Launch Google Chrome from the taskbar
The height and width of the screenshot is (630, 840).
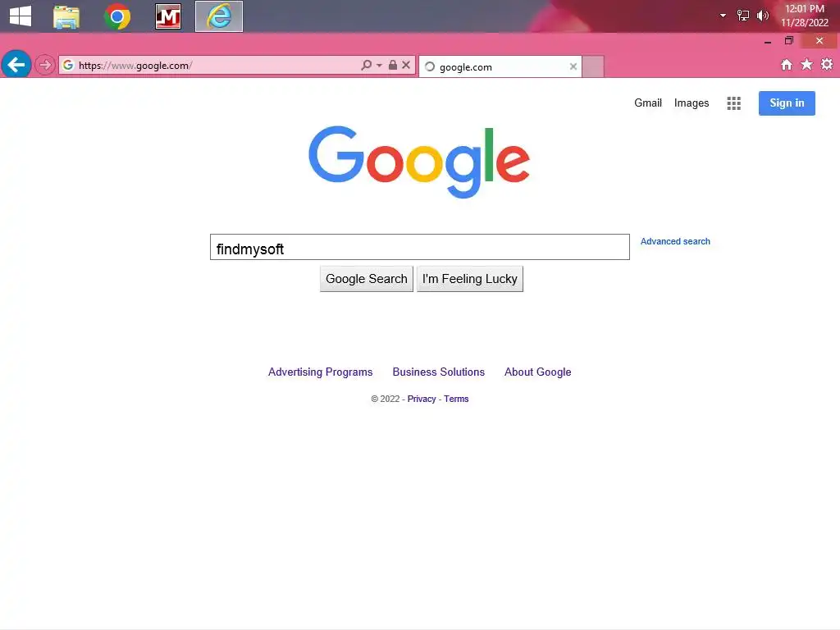click(117, 16)
